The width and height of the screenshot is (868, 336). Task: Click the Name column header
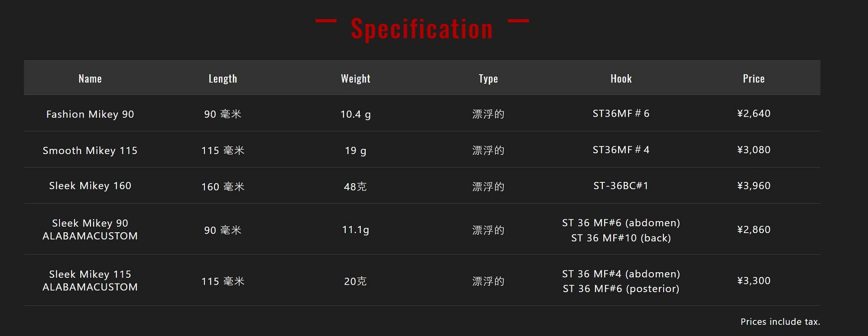(x=90, y=79)
